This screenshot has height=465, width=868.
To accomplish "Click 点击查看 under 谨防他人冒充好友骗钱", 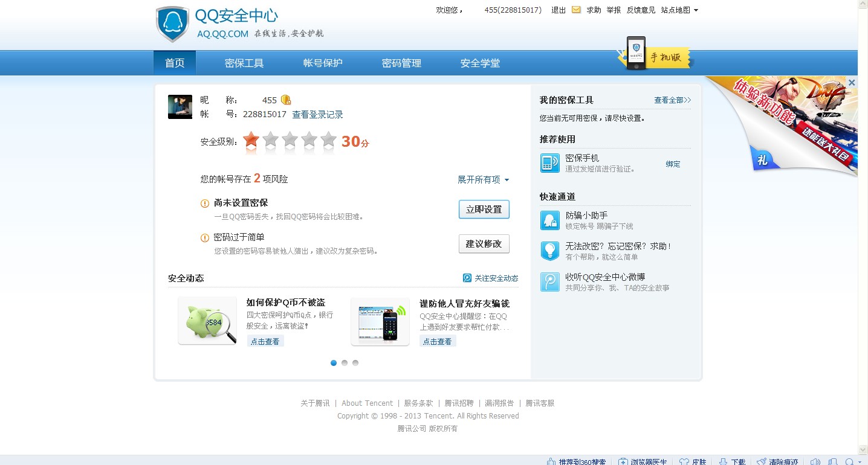I will 438,341.
